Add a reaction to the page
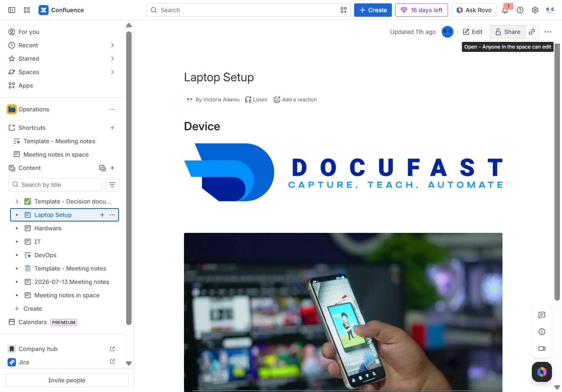 [295, 100]
